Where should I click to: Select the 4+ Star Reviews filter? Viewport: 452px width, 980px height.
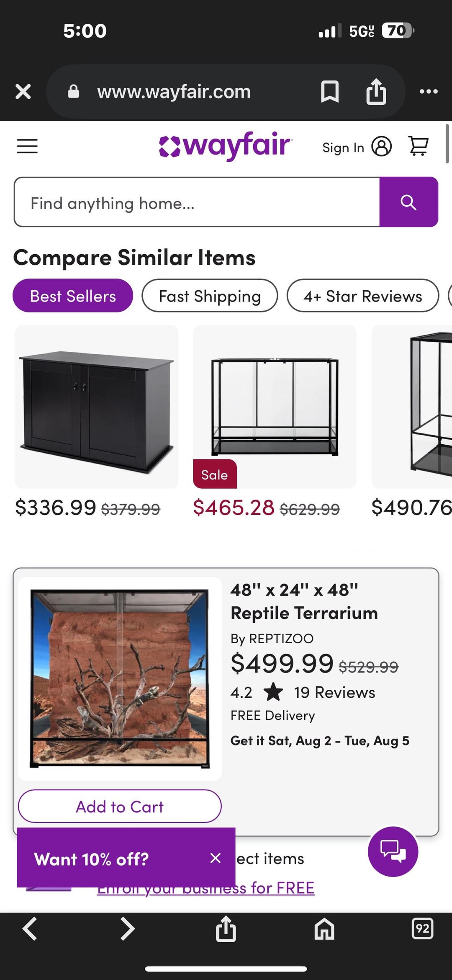pyautogui.click(x=362, y=296)
